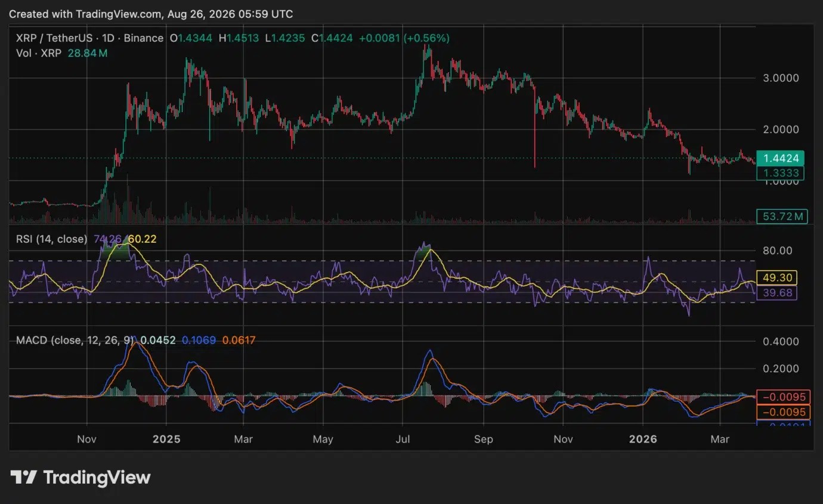The image size is (823, 504).
Task: Click the orange MACD signal value 0.0617
Action: (239, 341)
